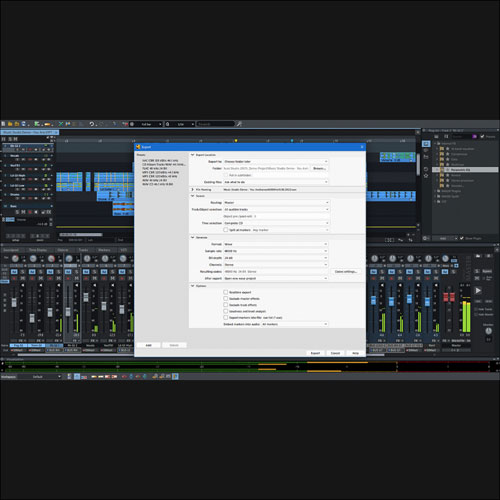500x500 pixels.
Task: Click the save project icon in the top toolbar
Action: pos(24,124)
